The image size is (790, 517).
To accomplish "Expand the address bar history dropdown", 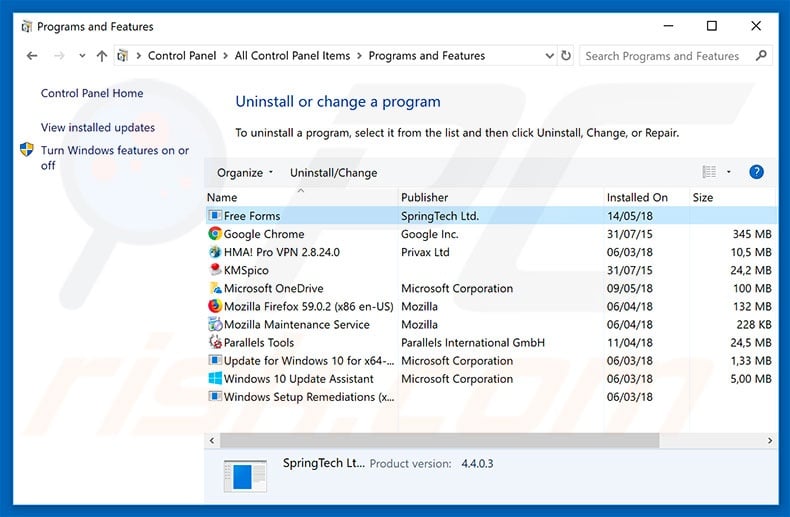I will [x=550, y=55].
